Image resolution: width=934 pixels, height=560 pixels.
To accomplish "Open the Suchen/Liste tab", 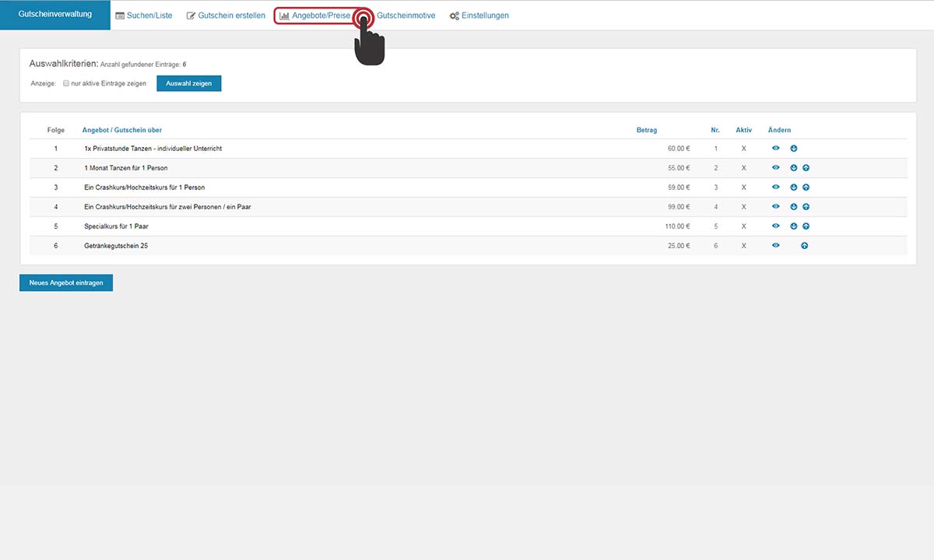I will (x=144, y=16).
